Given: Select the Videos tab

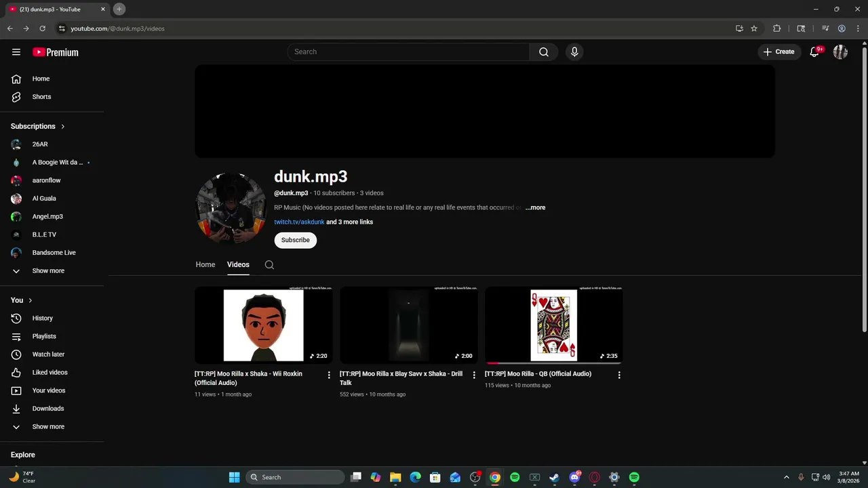Looking at the screenshot, I should tap(238, 265).
